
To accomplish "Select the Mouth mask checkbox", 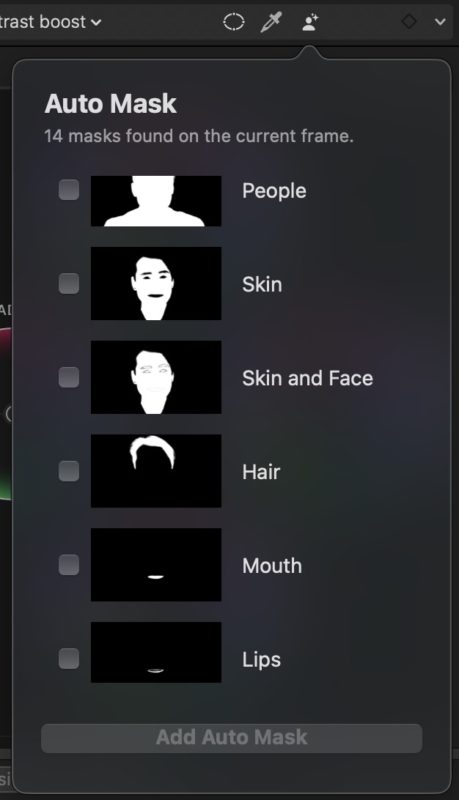I will pyautogui.click(x=69, y=565).
